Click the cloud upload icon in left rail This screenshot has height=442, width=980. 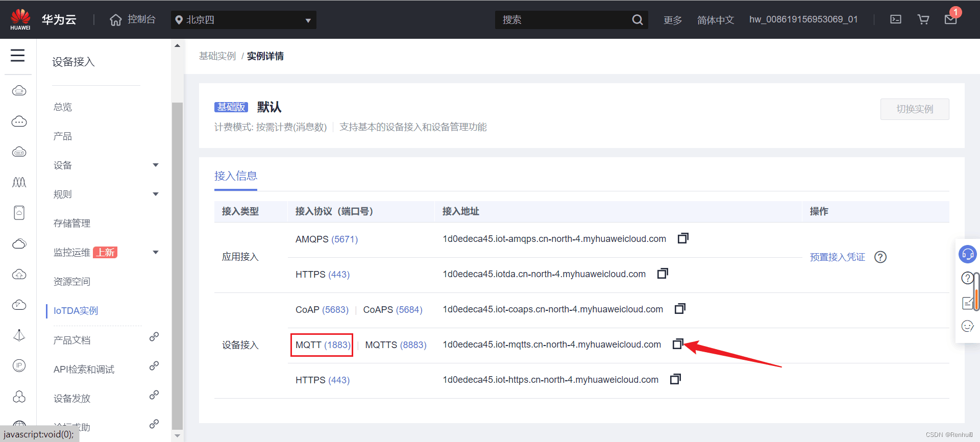[19, 275]
